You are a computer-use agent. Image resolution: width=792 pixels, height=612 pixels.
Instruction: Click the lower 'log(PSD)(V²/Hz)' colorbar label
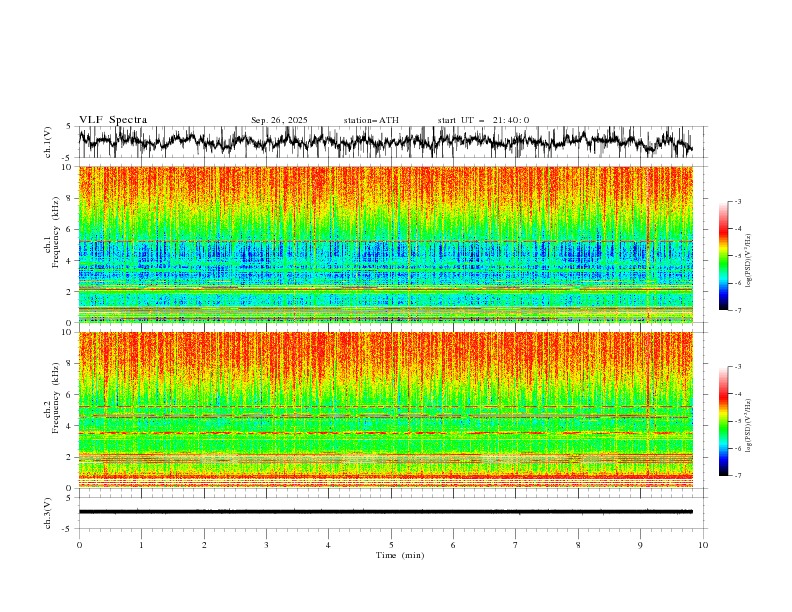pos(749,426)
